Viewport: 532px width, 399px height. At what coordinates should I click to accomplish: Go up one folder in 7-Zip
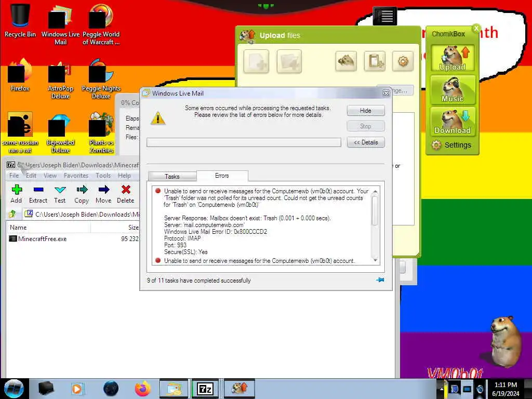(12, 214)
